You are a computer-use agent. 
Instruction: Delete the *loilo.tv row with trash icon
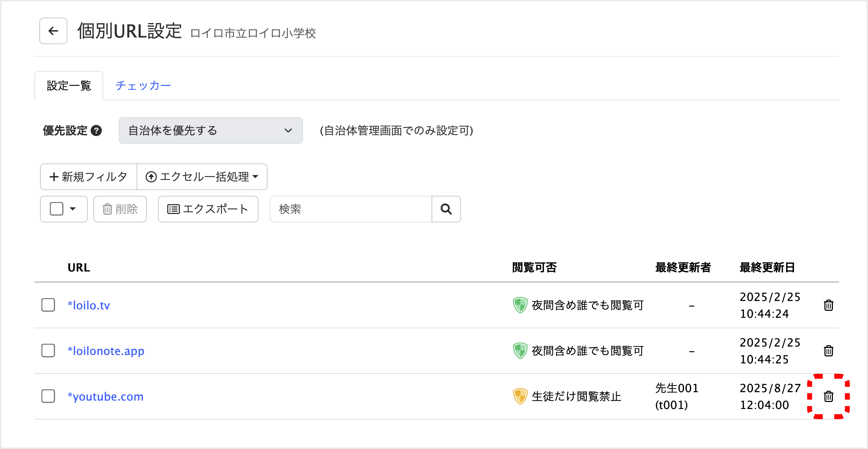click(828, 305)
